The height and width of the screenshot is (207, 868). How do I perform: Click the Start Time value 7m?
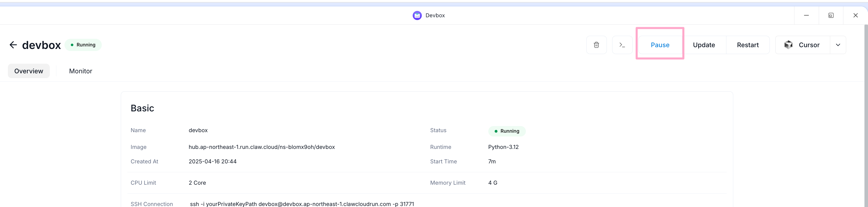(492, 162)
